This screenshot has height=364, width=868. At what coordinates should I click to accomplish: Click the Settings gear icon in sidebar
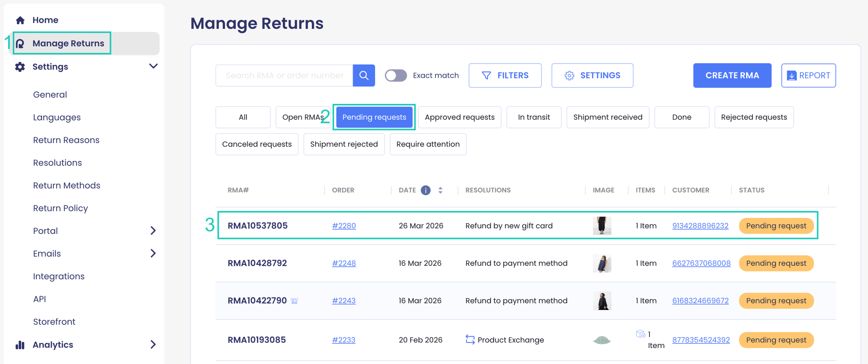pyautogui.click(x=20, y=67)
